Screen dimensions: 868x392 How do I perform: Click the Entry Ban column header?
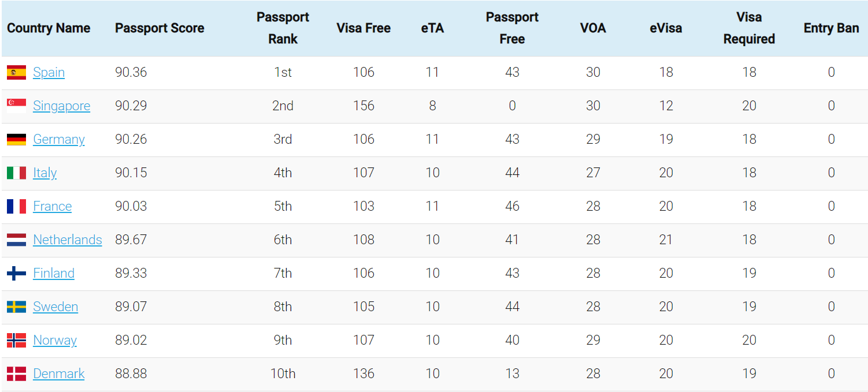pyautogui.click(x=831, y=28)
